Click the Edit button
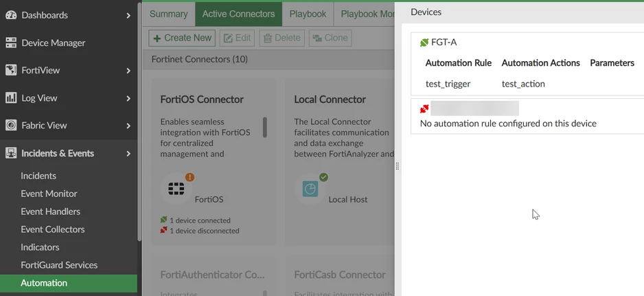 click(x=237, y=38)
